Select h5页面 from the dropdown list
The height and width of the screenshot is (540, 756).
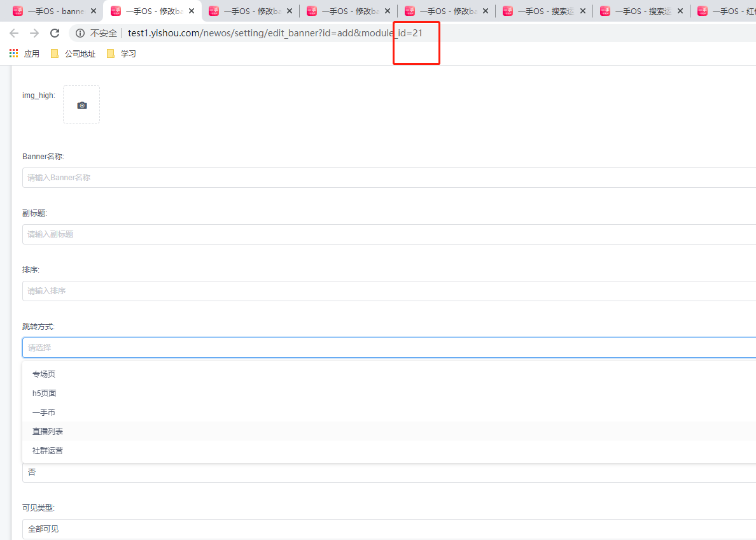click(x=389, y=394)
